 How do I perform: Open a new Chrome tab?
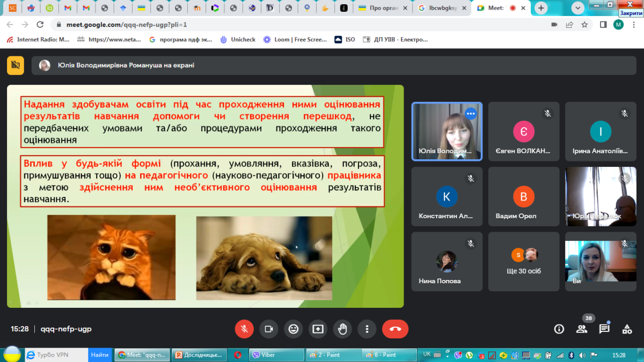pos(541,8)
